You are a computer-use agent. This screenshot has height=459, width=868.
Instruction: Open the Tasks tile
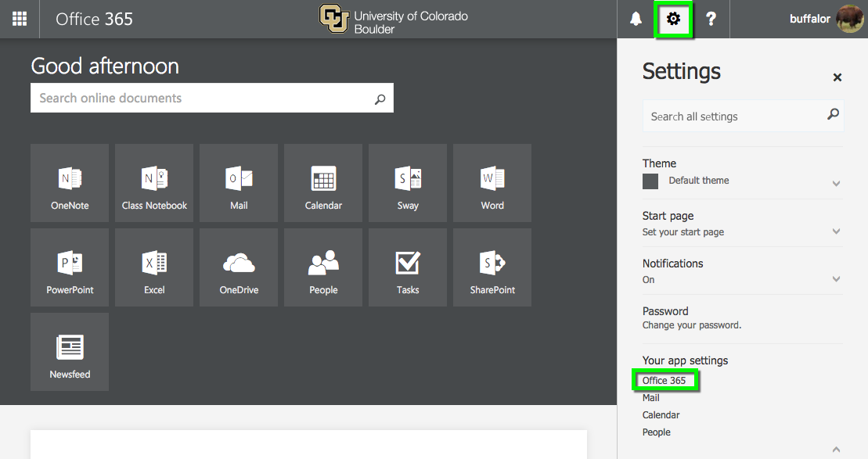[x=408, y=267]
